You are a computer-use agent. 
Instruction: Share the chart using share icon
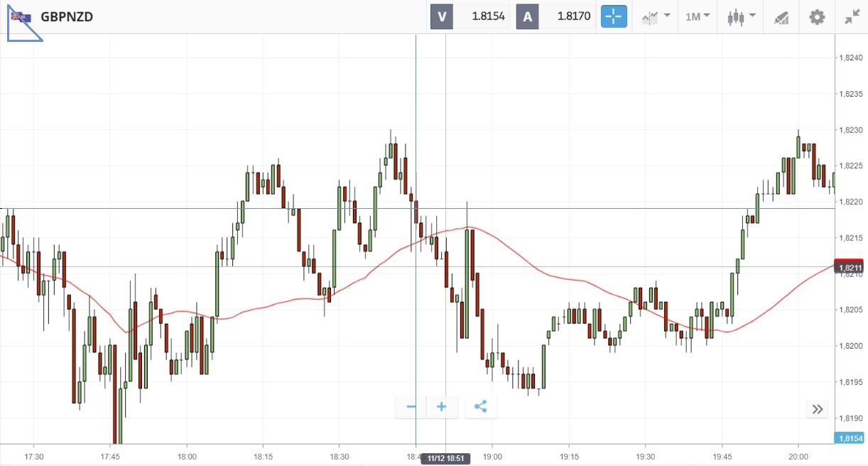point(481,407)
